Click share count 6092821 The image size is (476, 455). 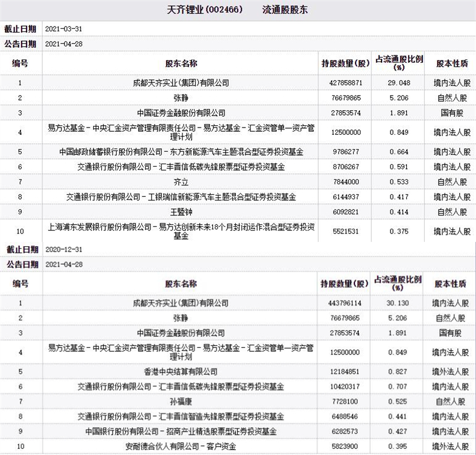(346, 212)
